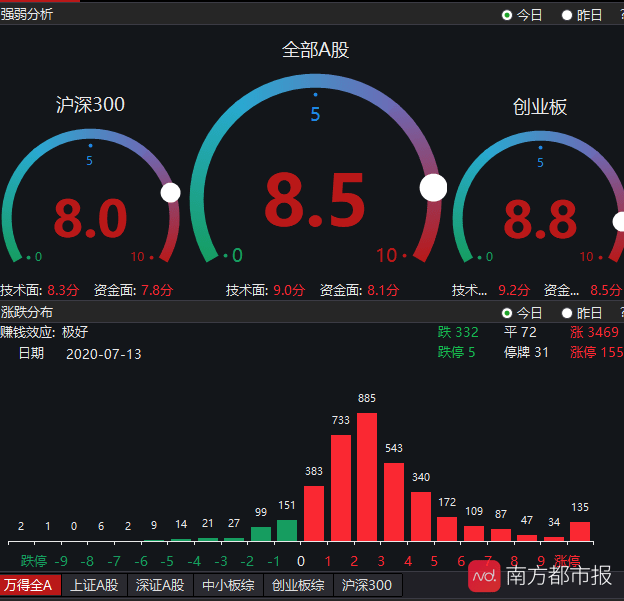Click the 沪深300 gauge white knob

tap(170, 193)
